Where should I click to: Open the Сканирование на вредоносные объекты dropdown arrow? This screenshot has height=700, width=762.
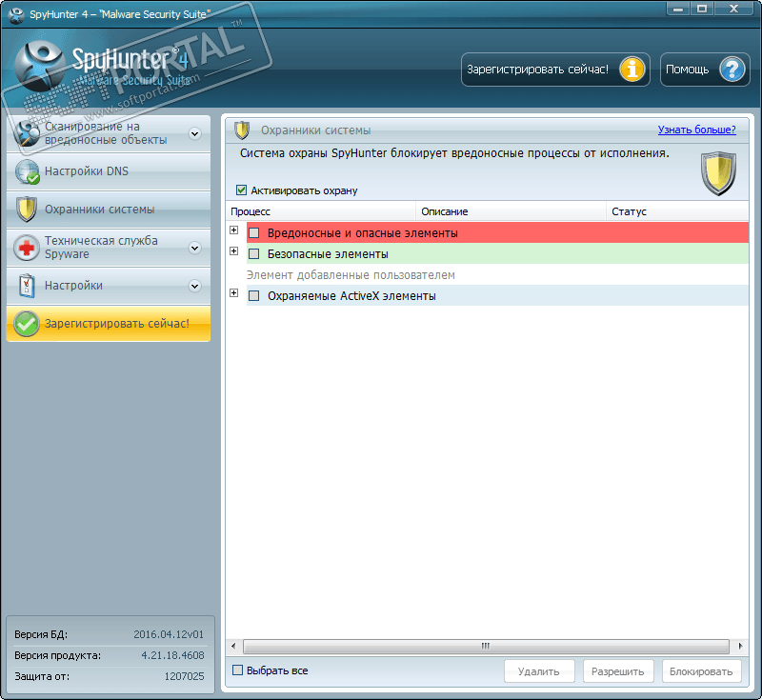click(x=195, y=133)
